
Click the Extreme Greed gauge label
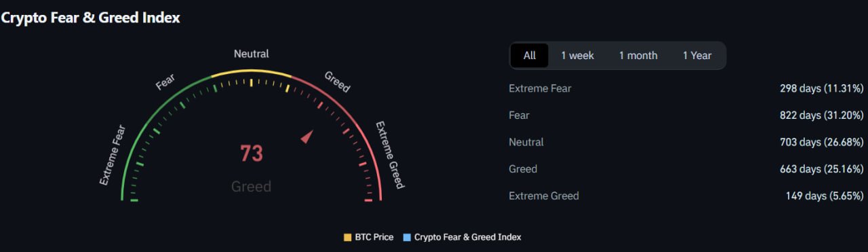tap(390, 155)
